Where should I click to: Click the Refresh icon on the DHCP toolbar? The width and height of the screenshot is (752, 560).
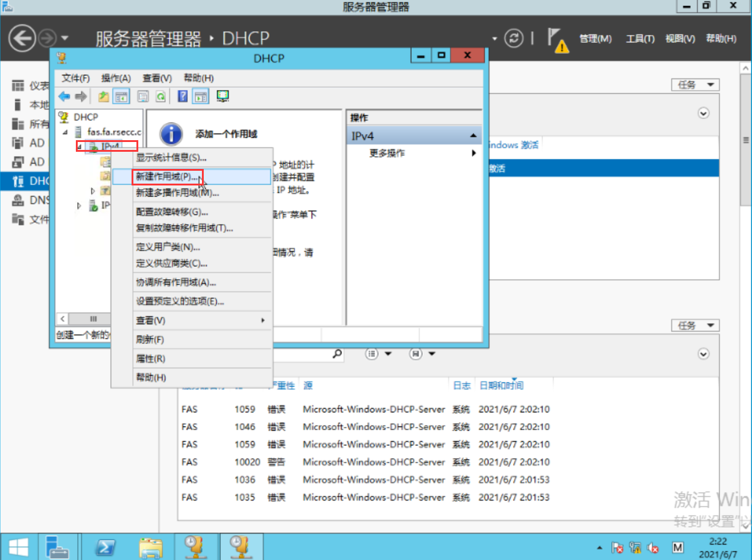click(161, 96)
